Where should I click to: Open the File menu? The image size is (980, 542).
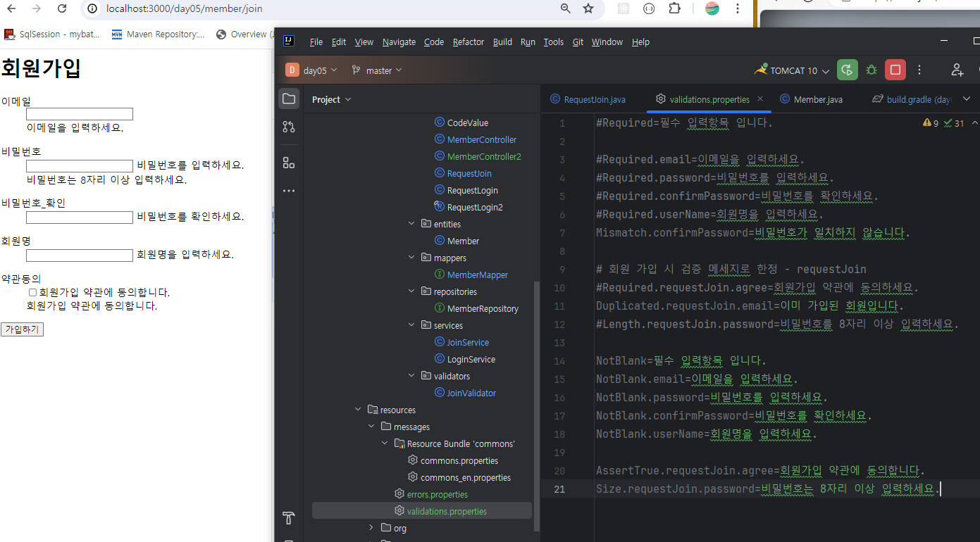click(x=316, y=42)
